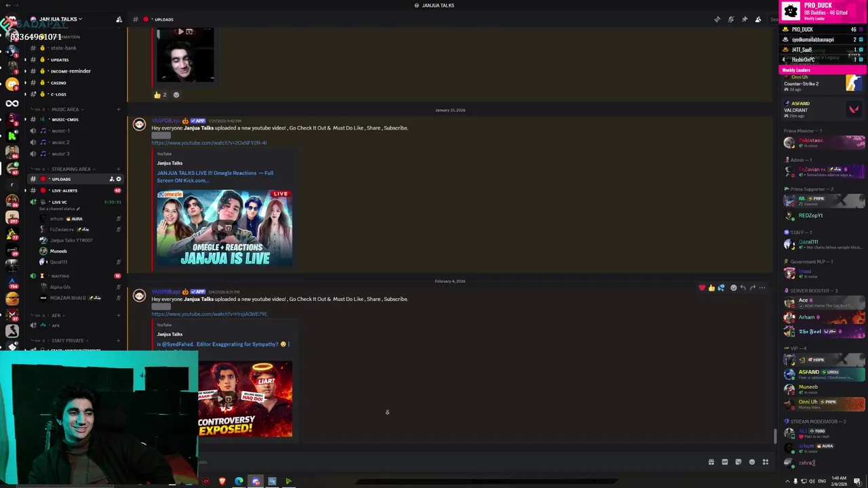Viewport: 868px width, 488px height.
Task: Open the INCOME-reminder channel
Action: pos(71,71)
